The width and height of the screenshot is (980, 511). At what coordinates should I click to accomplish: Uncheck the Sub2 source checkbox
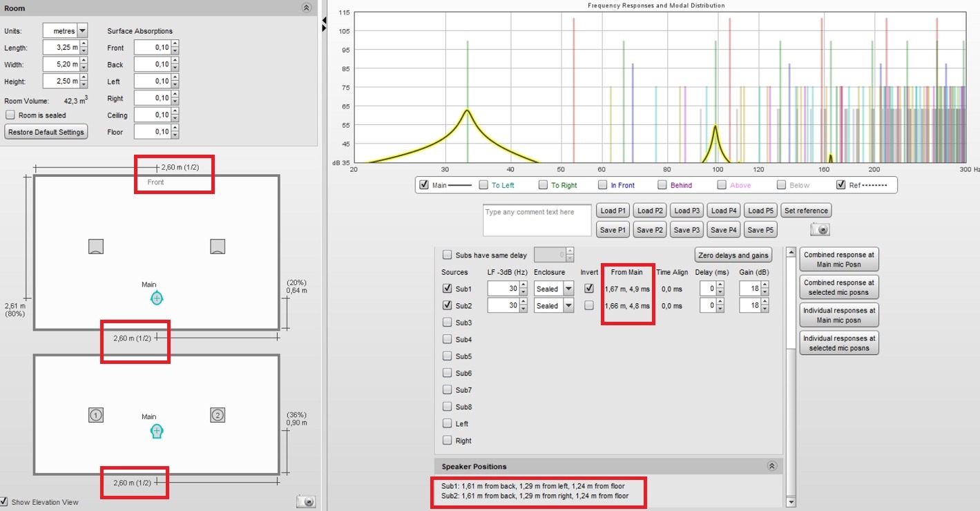(447, 306)
